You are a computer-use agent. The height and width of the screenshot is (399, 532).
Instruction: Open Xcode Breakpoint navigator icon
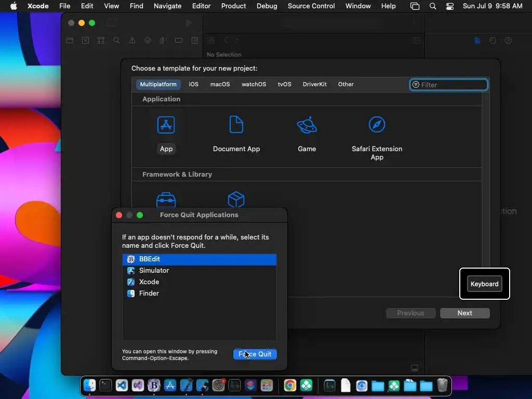click(x=179, y=41)
